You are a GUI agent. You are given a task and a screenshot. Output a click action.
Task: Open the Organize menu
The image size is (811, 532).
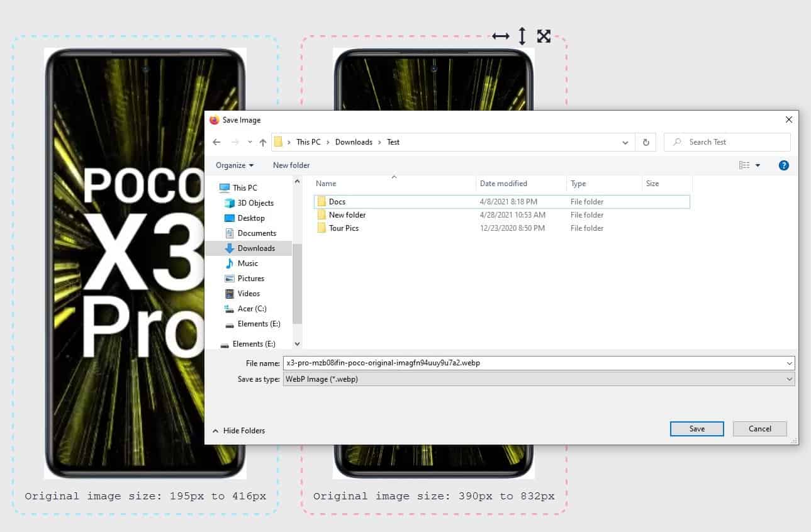pos(235,165)
